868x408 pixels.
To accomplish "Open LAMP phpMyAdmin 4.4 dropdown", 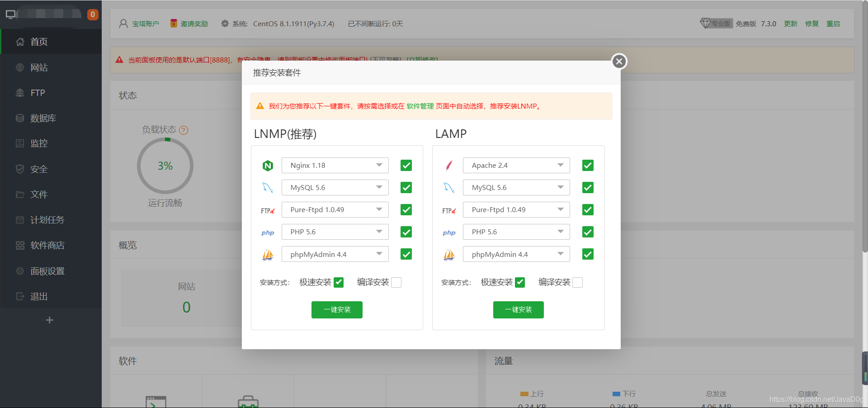I will click(x=516, y=254).
